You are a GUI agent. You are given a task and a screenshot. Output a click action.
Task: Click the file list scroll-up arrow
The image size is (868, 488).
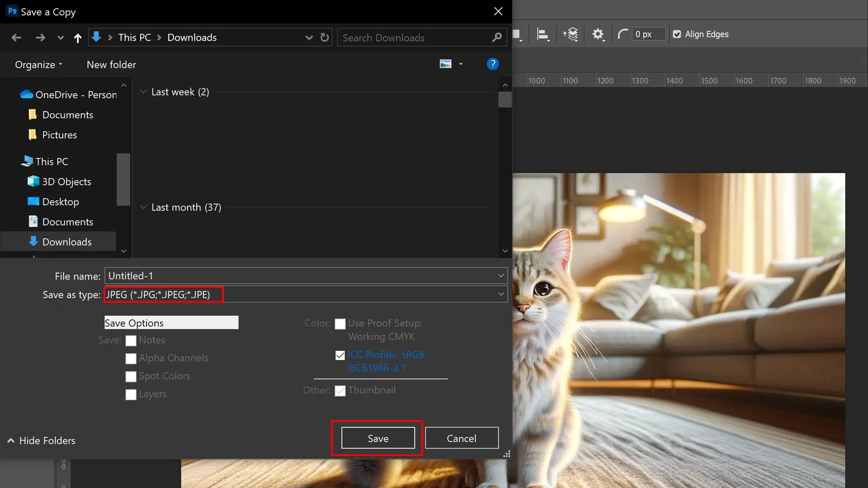click(x=505, y=85)
